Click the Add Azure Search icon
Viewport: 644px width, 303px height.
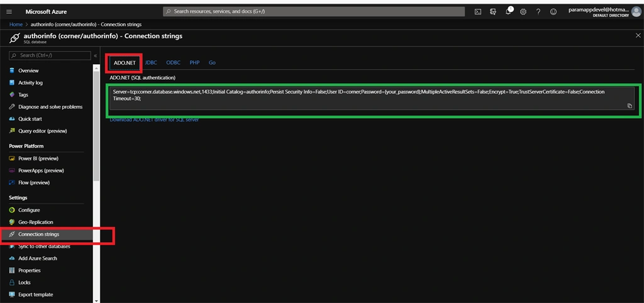[x=12, y=258]
